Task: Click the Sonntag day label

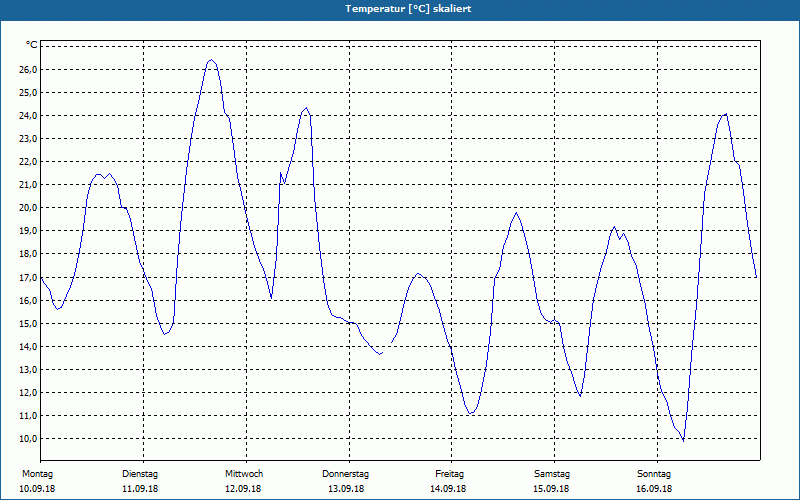Action: (x=654, y=474)
